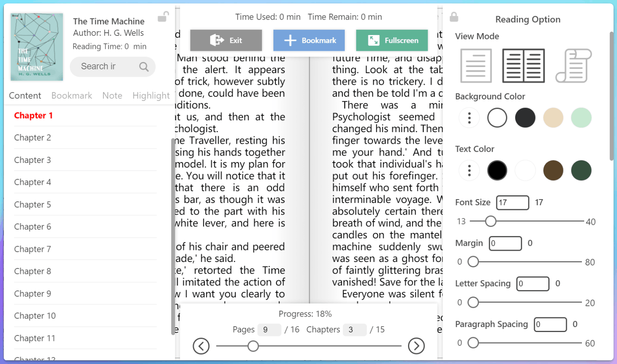Viewport: 617px width, 364px height.
Task: Go to the previous page arrow
Action: 201,346
